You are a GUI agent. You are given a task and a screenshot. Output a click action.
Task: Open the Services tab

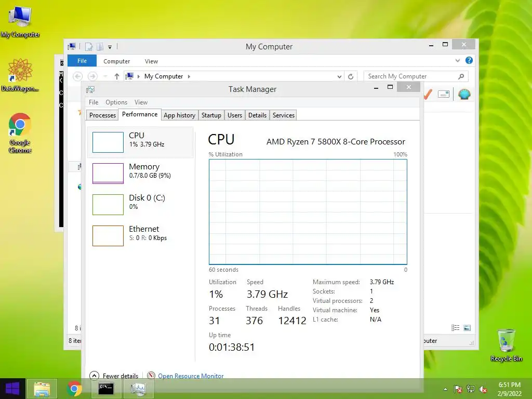(284, 115)
